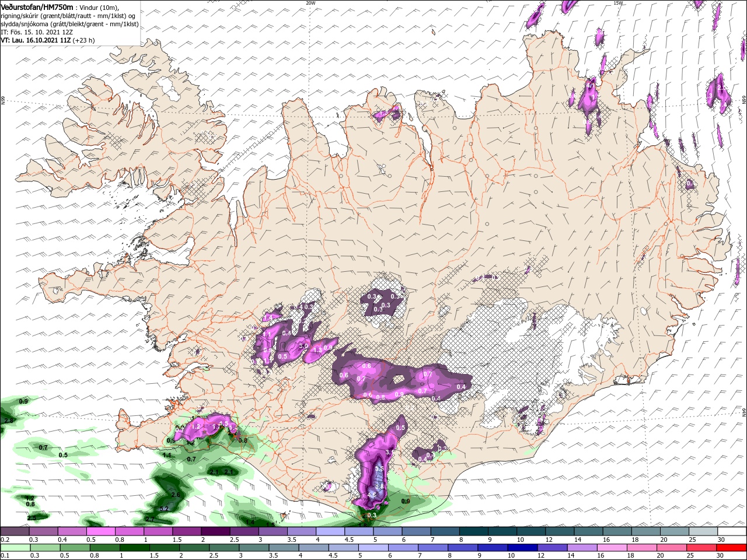
Task: Click the 5.2 rainfall value off the southwest coast
Action: coord(164,509)
